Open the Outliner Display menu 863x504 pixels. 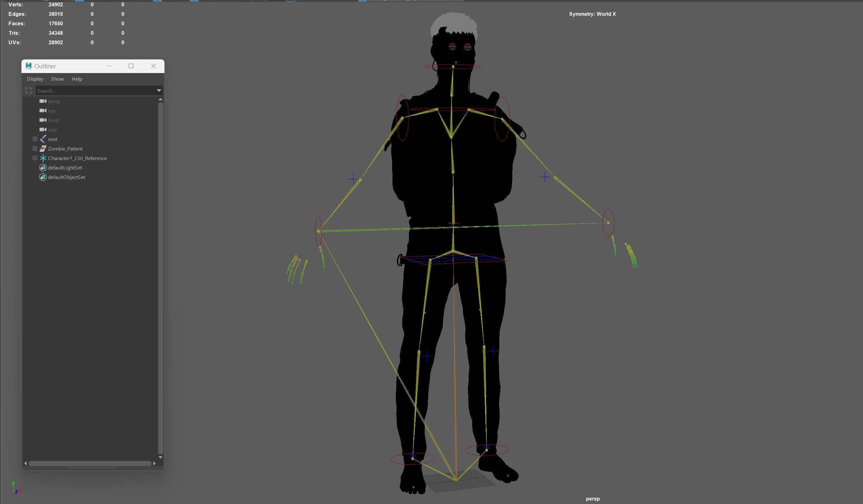point(35,79)
